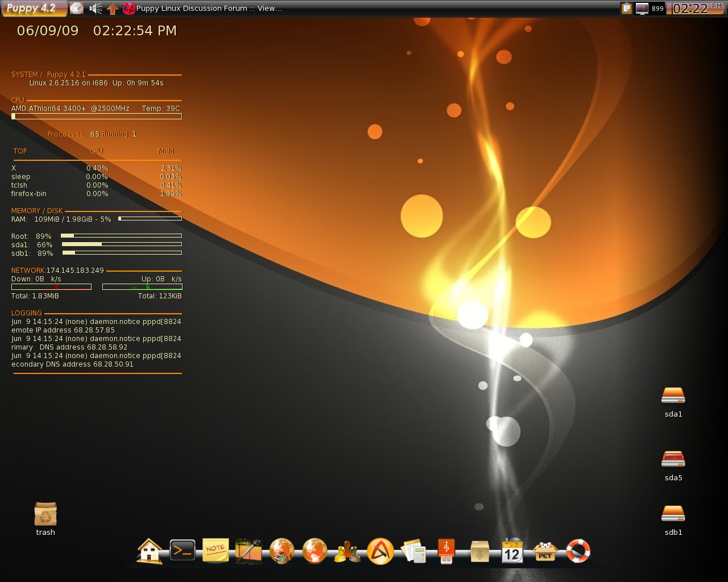
Task: Click the RAM usage bar at 5%
Action: [150, 218]
